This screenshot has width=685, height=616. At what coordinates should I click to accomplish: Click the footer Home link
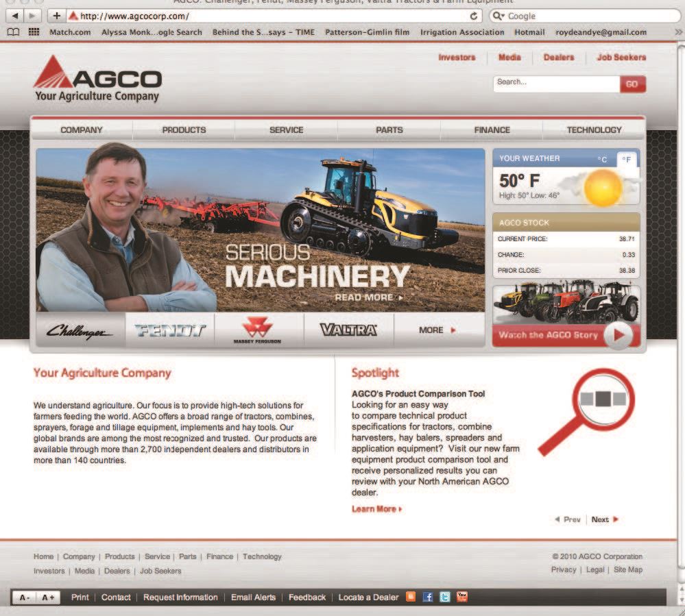tap(44, 556)
